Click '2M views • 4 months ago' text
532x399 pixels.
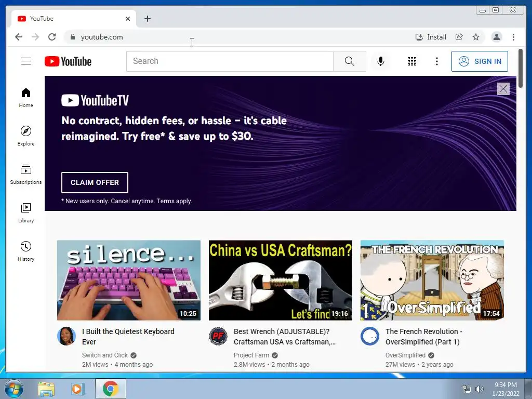(117, 365)
